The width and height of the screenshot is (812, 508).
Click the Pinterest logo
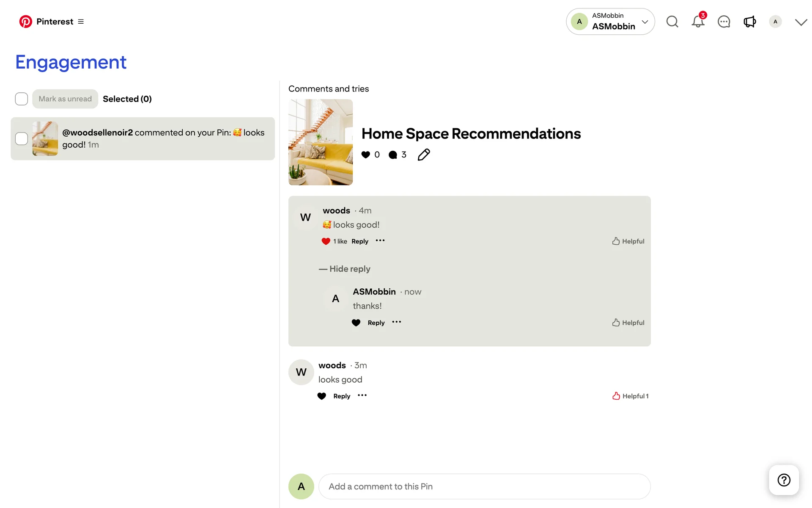[x=25, y=22]
